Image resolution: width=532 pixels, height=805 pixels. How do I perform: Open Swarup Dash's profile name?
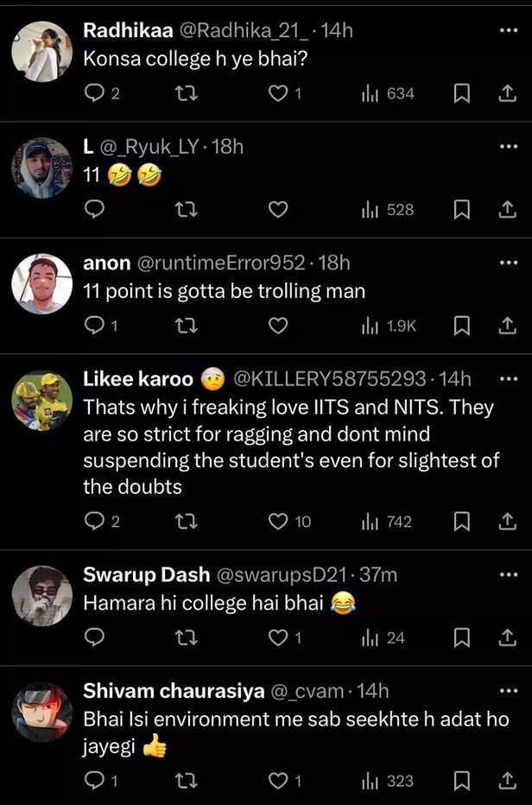pos(146,574)
